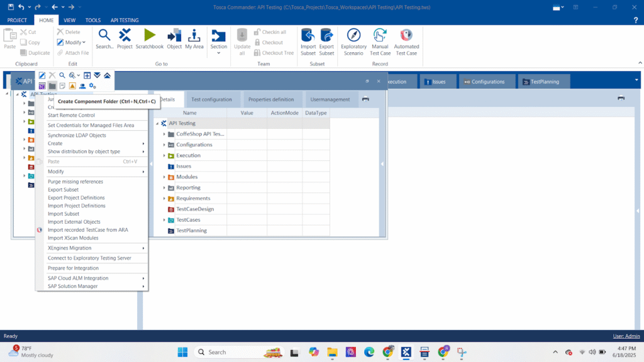Image resolution: width=644 pixels, height=362 pixels.
Task: Import a Subset via the ribbon icon
Action: (308, 43)
